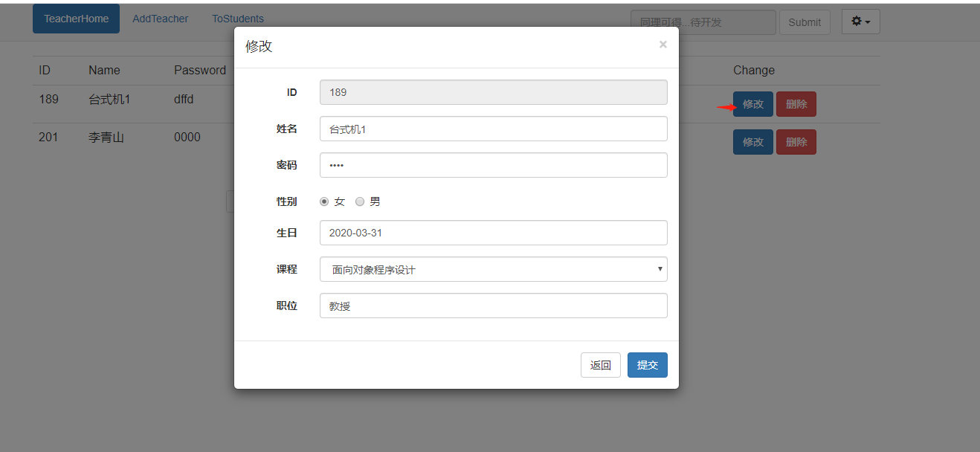Screen dimensions: 980x452
Task: Click the 提交 submit button
Action: [x=648, y=365]
